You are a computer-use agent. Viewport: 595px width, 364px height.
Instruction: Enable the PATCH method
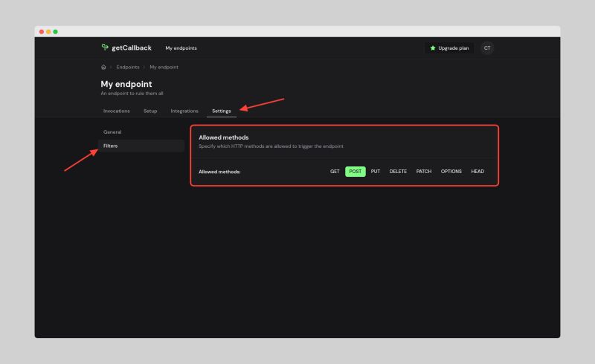click(x=424, y=172)
